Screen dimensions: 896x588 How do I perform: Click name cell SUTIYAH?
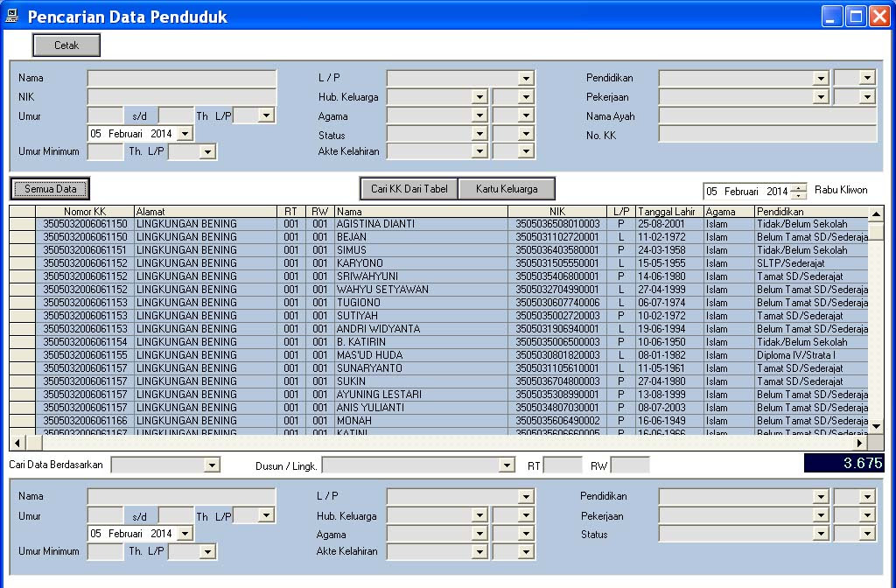click(x=421, y=316)
